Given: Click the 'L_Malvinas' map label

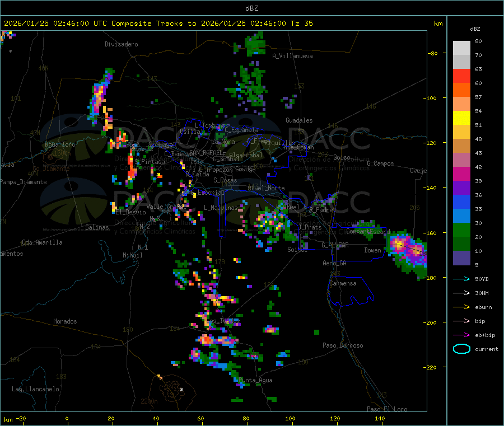Looking at the screenshot, I should pyautogui.click(x=221, y=208).
